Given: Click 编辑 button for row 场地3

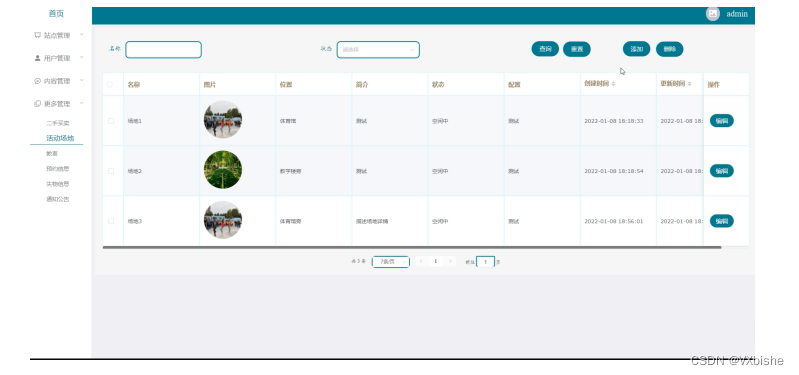Looking at the screenshot, I should [722, 221].
